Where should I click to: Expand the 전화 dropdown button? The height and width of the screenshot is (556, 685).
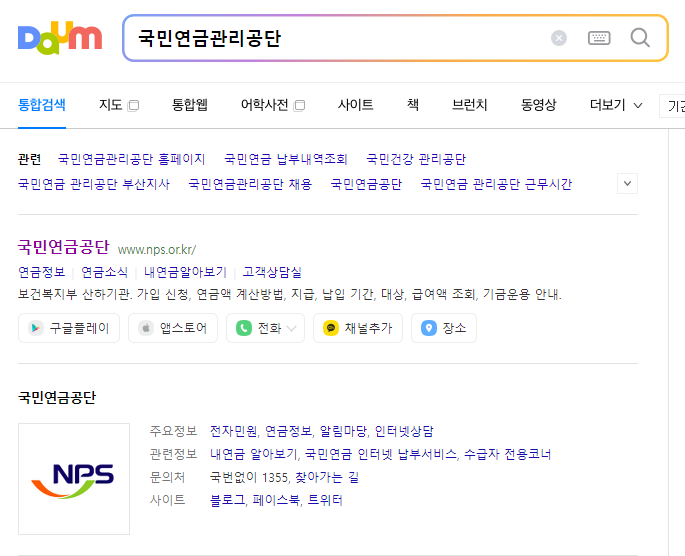(x=266, y=328)
